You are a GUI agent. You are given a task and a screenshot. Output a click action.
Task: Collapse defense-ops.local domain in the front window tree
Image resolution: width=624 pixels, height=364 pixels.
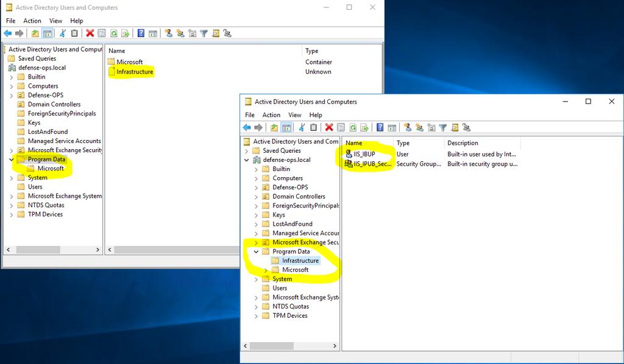(247, 160)
